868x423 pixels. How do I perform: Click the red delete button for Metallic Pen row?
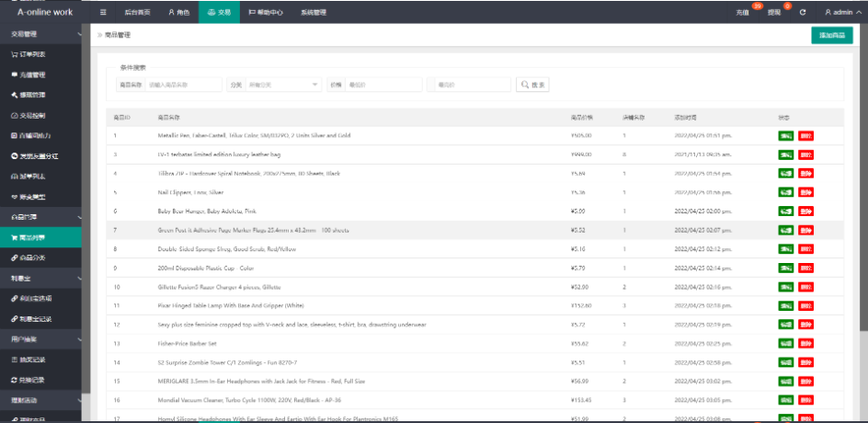(x=806, y=136)
